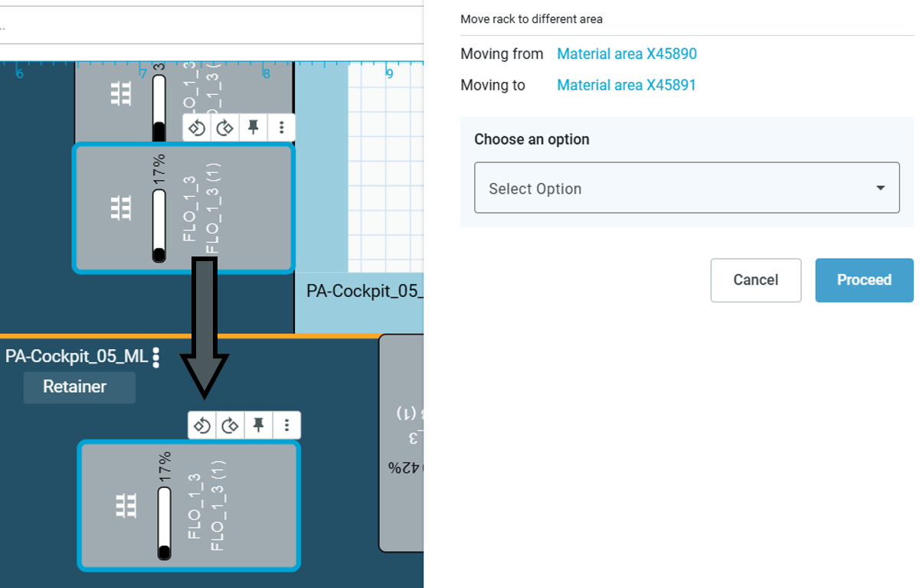Select the upside-down rack showing 42%

pyautogui.click(x=401, y=444)
